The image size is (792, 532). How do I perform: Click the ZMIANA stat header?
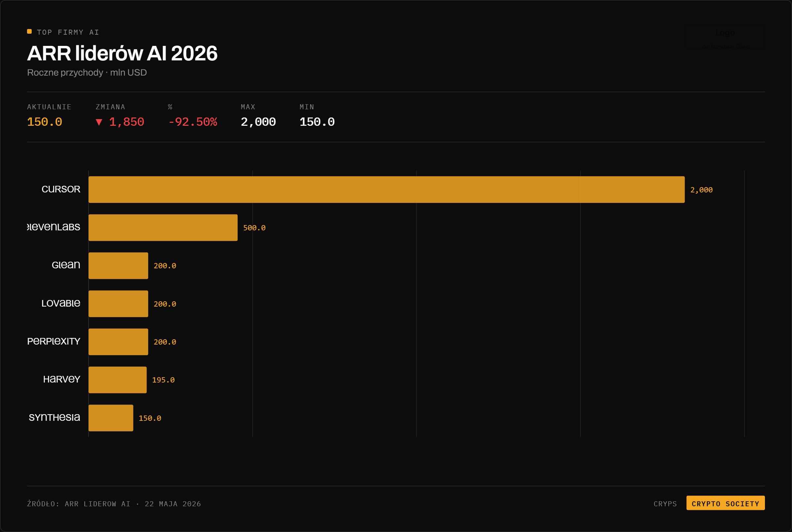(x=111, y=107)
